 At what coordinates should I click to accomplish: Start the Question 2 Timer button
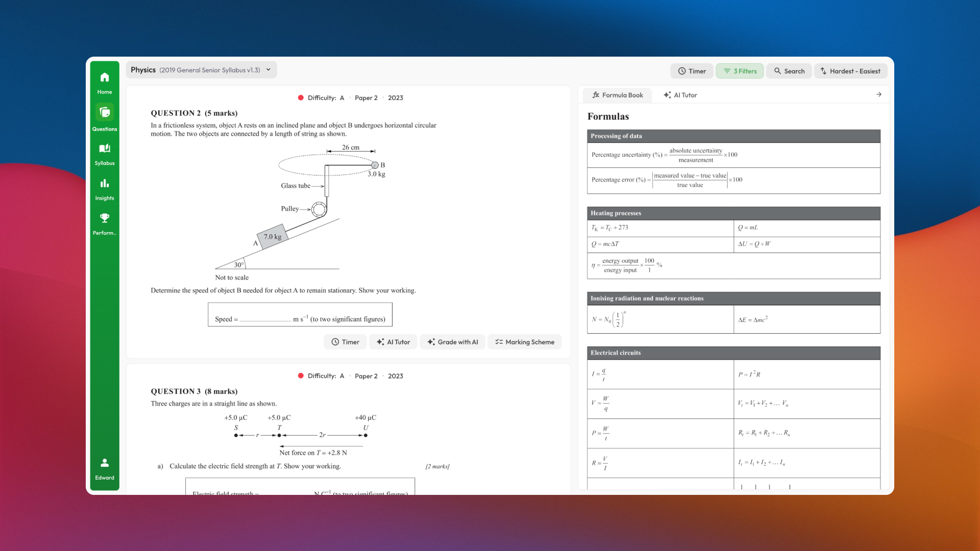pos(345,342)
